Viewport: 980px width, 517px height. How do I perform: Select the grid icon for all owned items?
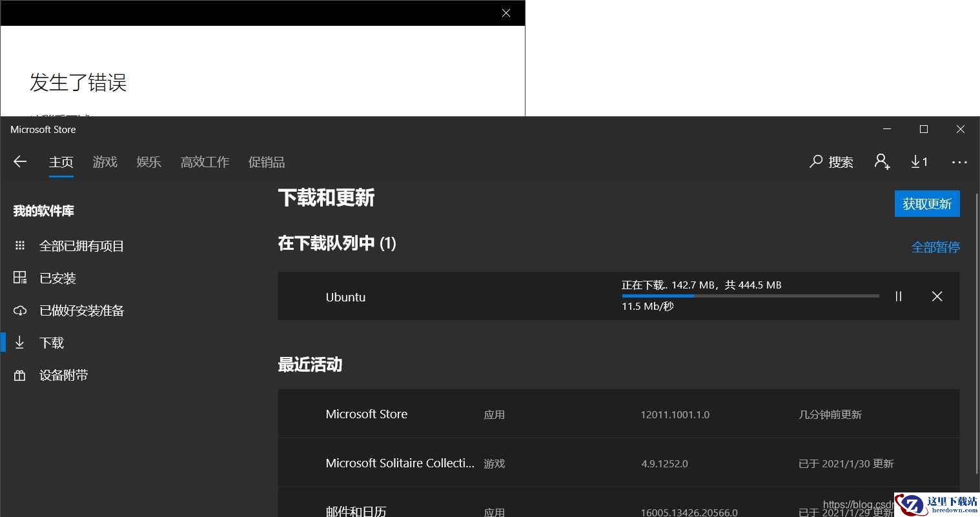click(x=20, y=246)
